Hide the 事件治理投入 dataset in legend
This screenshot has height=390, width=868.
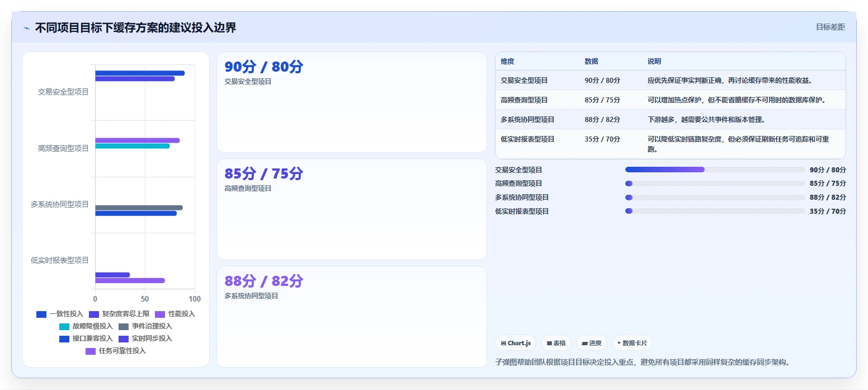pos(145,326)
